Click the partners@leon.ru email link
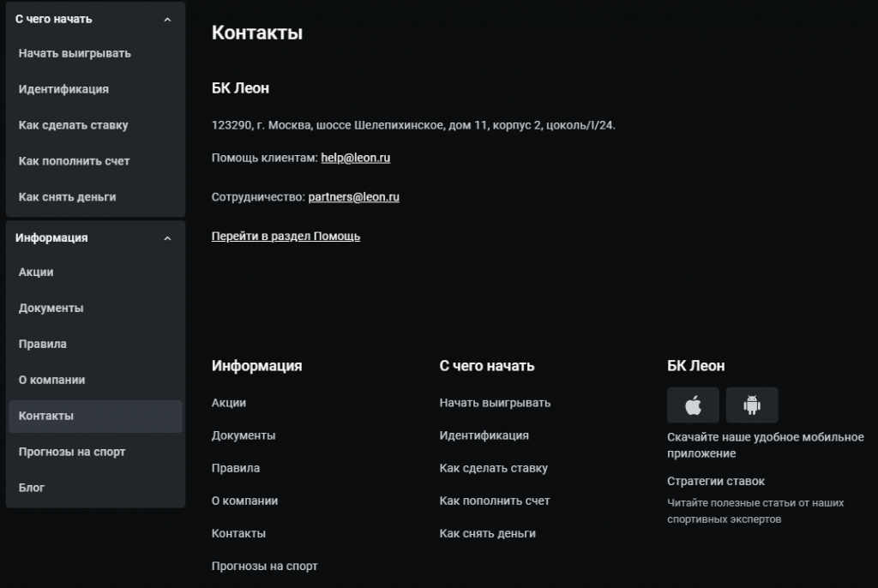The image size is (878, 588). coord(353,197)
